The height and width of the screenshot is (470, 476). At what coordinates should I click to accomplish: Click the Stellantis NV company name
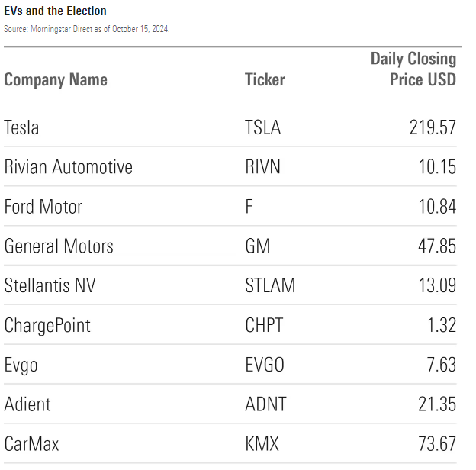coord(50,286)
